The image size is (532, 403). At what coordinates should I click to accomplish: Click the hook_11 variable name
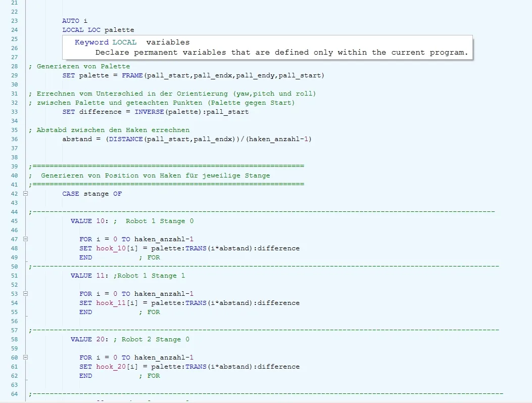(x=111, y=303)
